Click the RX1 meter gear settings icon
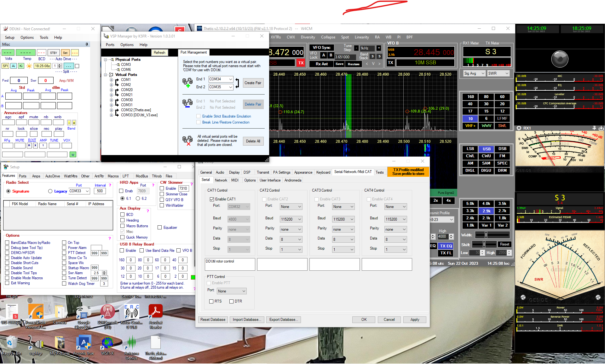605x364 pixels. (x=519, y=128)
